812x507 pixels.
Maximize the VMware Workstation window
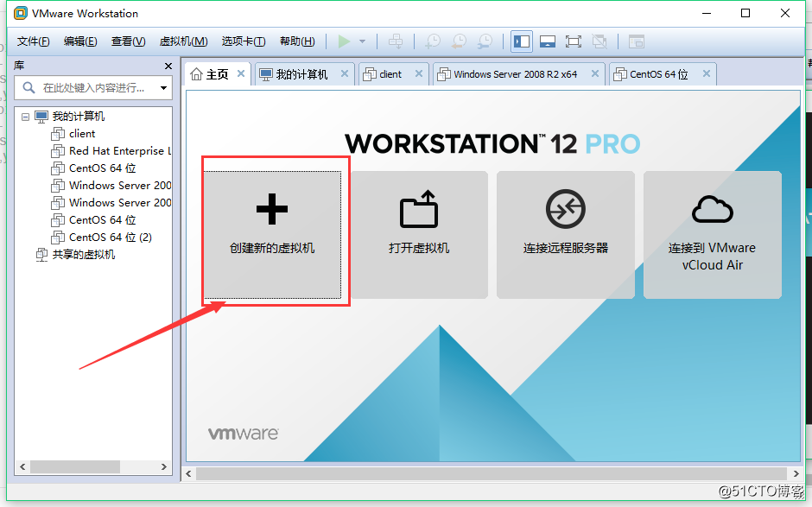[x=745, y=13]
